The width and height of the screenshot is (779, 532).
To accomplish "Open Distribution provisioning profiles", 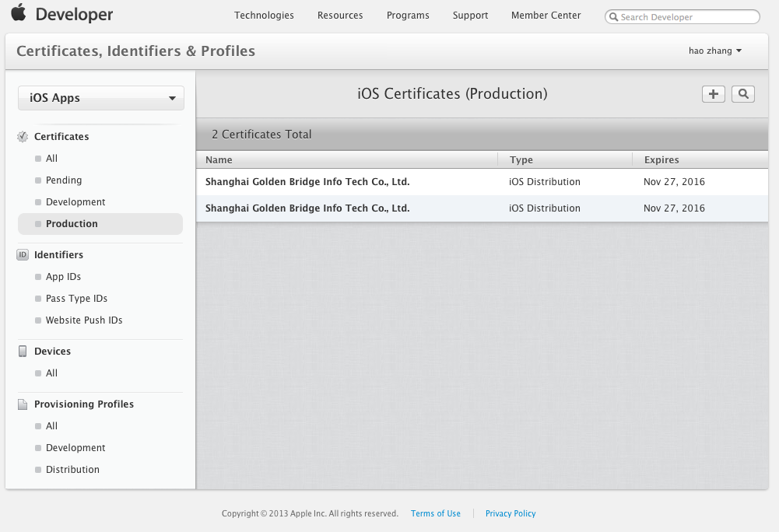I will pyautogui.click(x=72, y=470).
